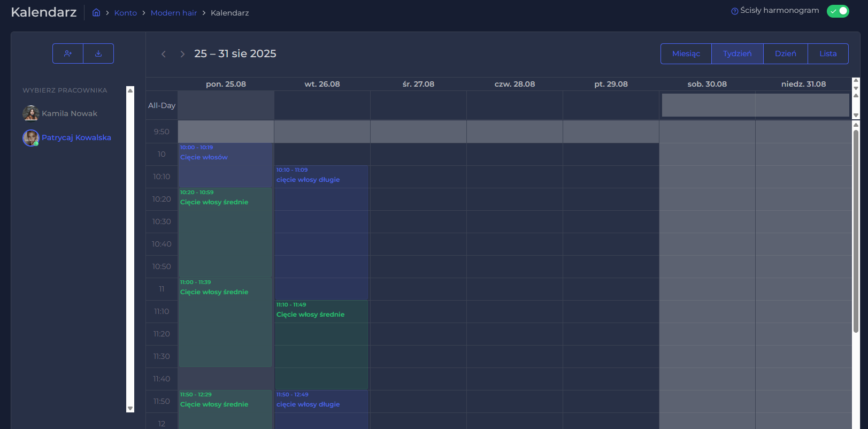Image resolution: width=868 pixels, height=429 pixels.
Task: Click the Kalendarz breadcrumb text
Action: tap(230, 13)
